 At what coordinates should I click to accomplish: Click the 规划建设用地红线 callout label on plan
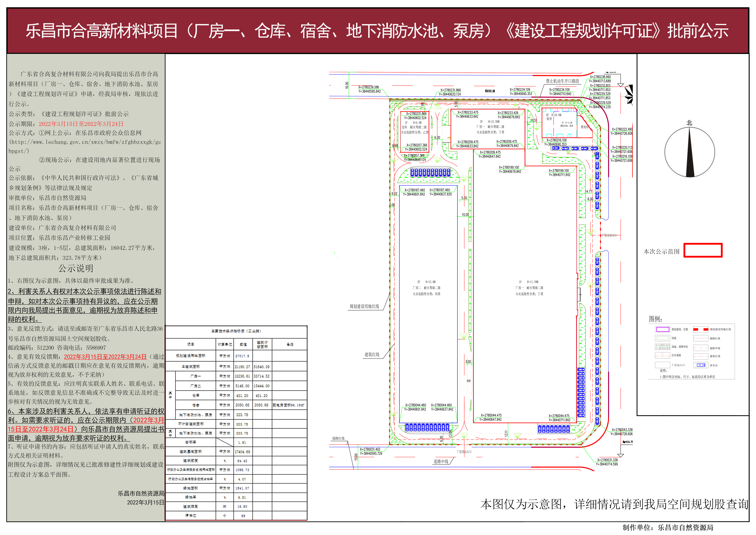[364, 306]
